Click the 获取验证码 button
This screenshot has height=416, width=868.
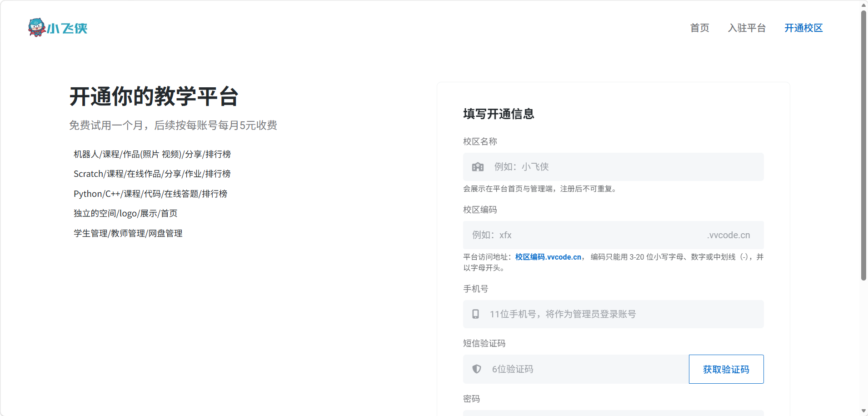[x=726, y=369]
